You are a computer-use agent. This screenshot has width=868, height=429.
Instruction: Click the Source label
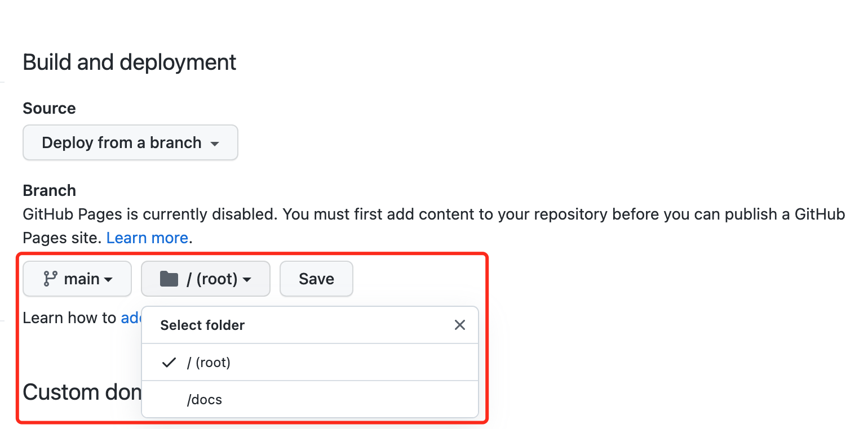pyautogui.click(x=49, y=108)
